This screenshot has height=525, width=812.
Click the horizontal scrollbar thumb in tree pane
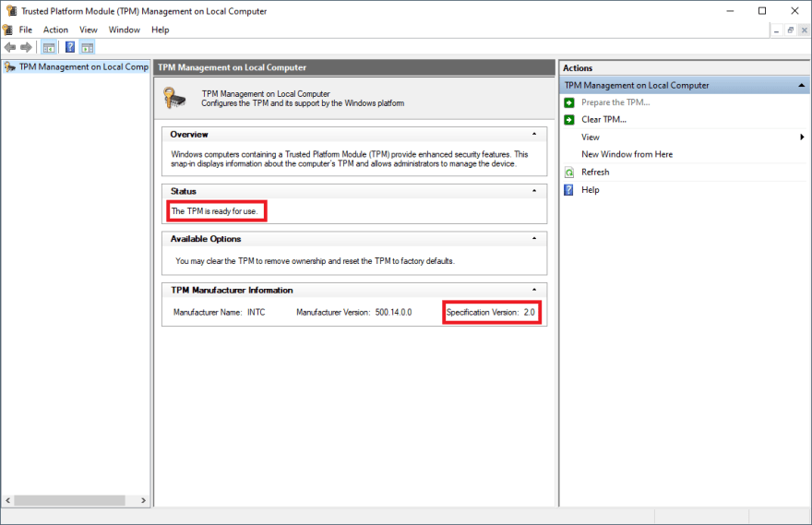(69, 501)
